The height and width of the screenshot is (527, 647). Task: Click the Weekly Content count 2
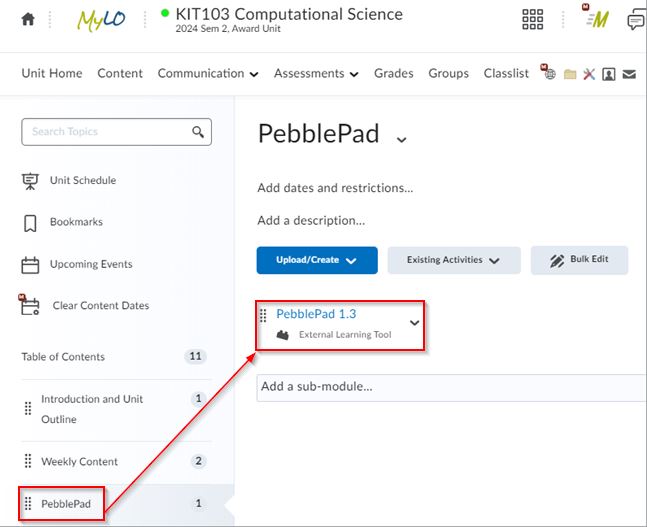pos(198,461)
